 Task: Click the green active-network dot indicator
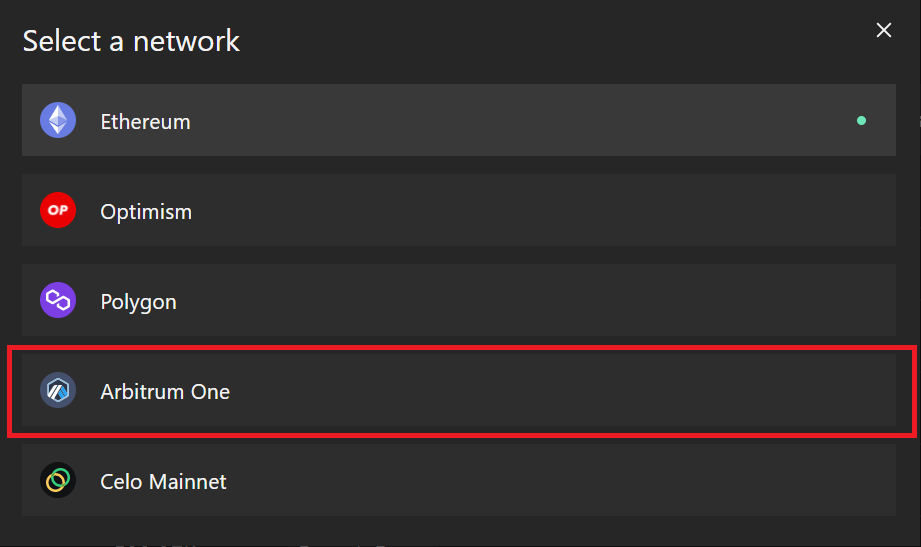pyautogui.click(x=861, y=120)
